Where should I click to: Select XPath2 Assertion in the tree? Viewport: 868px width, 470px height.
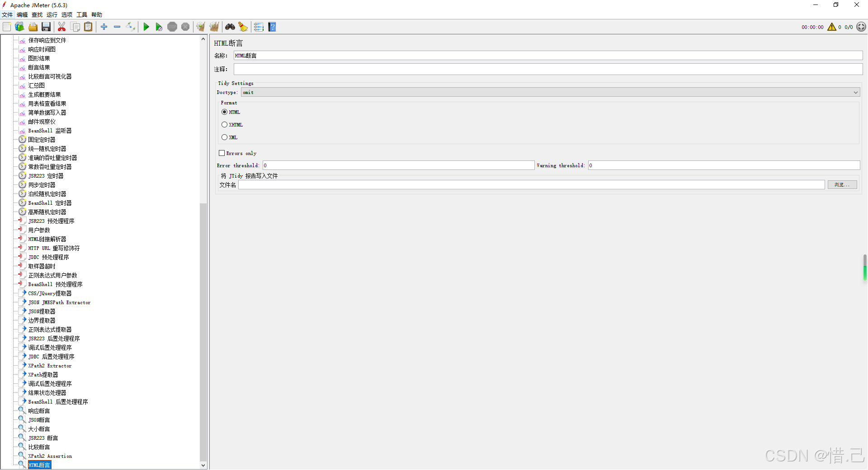pyautogui.click(x=50, y=456)
